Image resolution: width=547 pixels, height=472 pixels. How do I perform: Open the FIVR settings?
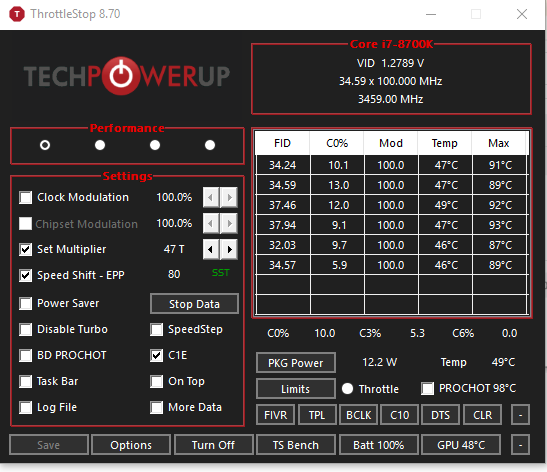click(x=276, y=415)
